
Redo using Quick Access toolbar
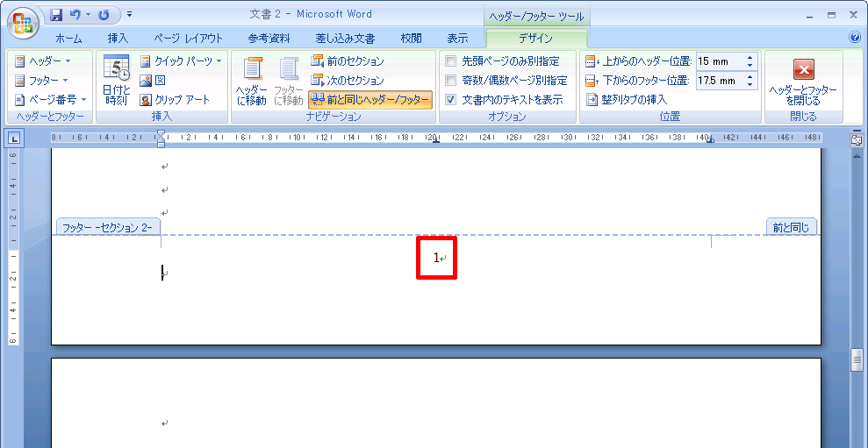[104, 15]
